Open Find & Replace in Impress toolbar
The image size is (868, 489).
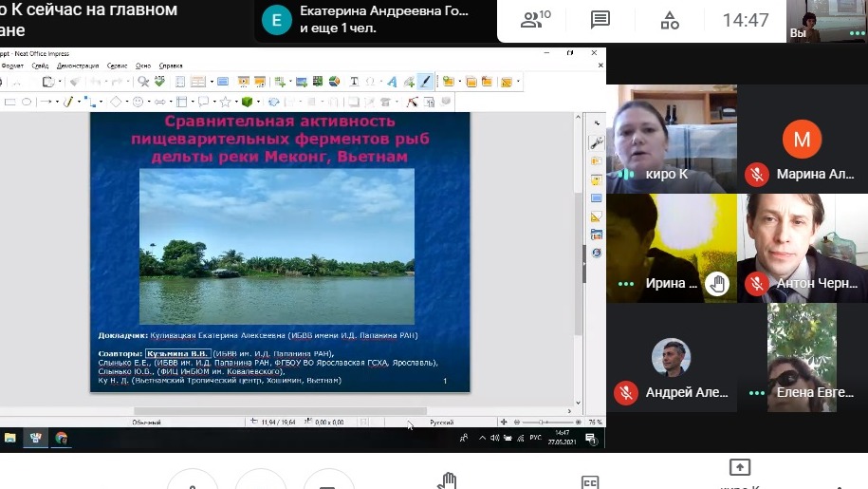pyautogui.click(x=143, y=82)
